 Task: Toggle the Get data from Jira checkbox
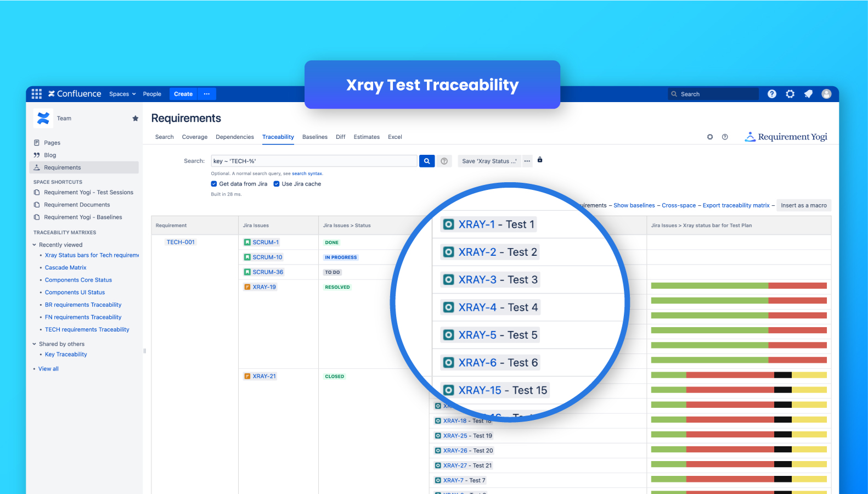[214, 184]
